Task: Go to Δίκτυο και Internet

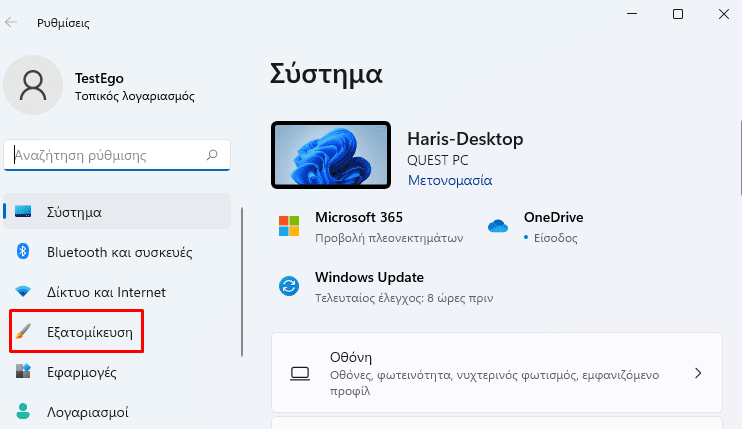Action: pos(117,292)
